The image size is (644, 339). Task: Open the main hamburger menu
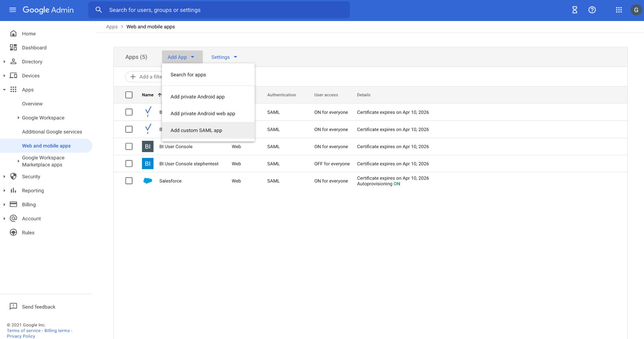[13, 10]
